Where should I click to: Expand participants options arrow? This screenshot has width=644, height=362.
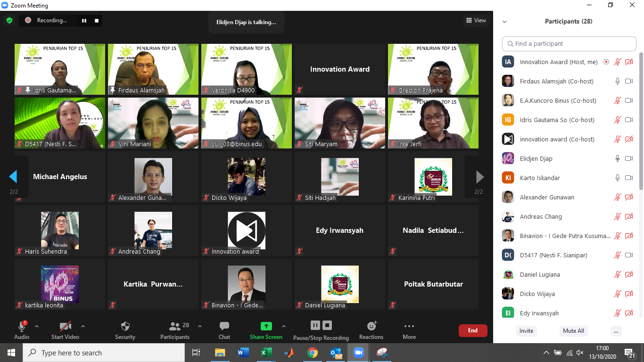pyautogui.click(x=199, y=326)
